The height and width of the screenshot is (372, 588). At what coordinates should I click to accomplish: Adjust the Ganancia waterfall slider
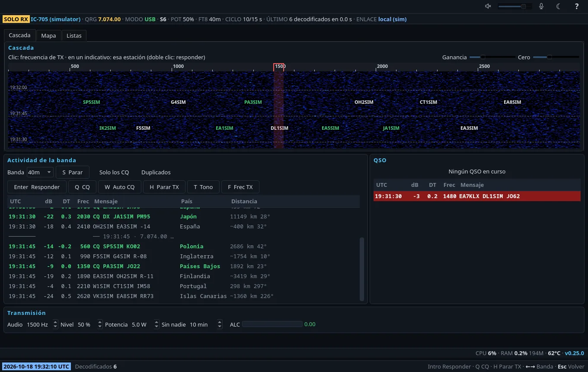coord(492,57)
